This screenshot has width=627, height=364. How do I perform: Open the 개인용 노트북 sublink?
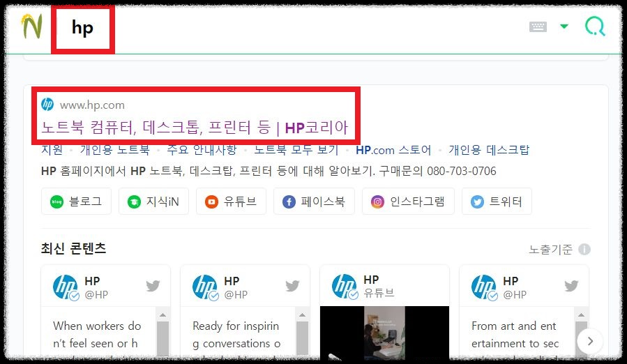(x=115, y=150)
